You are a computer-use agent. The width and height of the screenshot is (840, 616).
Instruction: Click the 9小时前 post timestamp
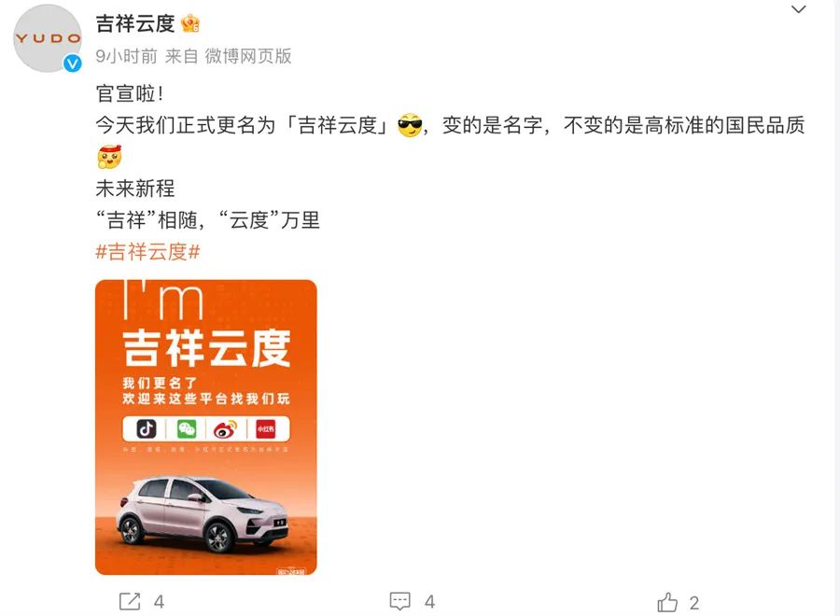click(x=126, y=56)
